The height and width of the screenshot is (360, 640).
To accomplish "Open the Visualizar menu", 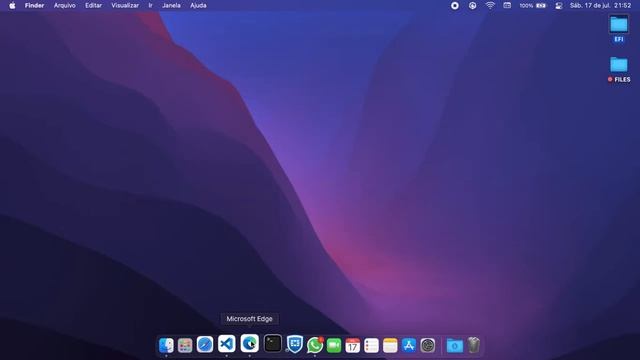I will coord(125,6).
